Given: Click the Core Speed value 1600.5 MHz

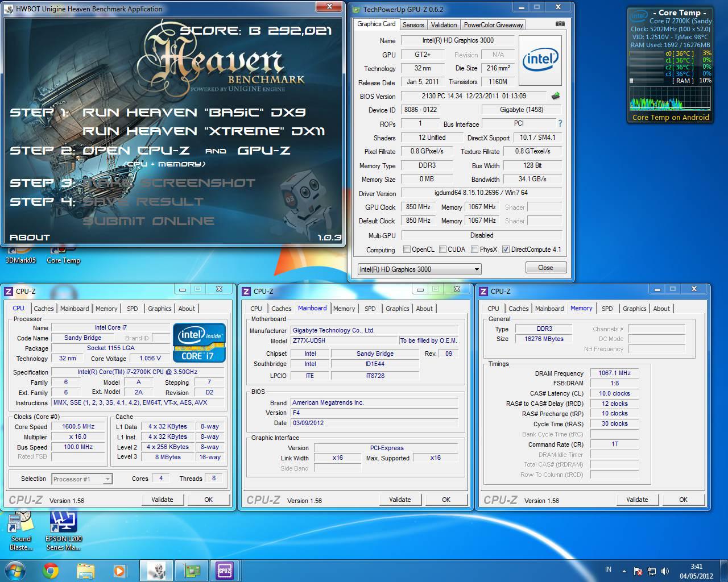Looking at the screenshot, I should click(x=78, y=426).
